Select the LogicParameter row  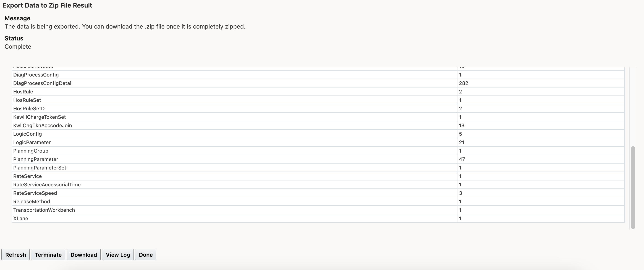(318, 142)
